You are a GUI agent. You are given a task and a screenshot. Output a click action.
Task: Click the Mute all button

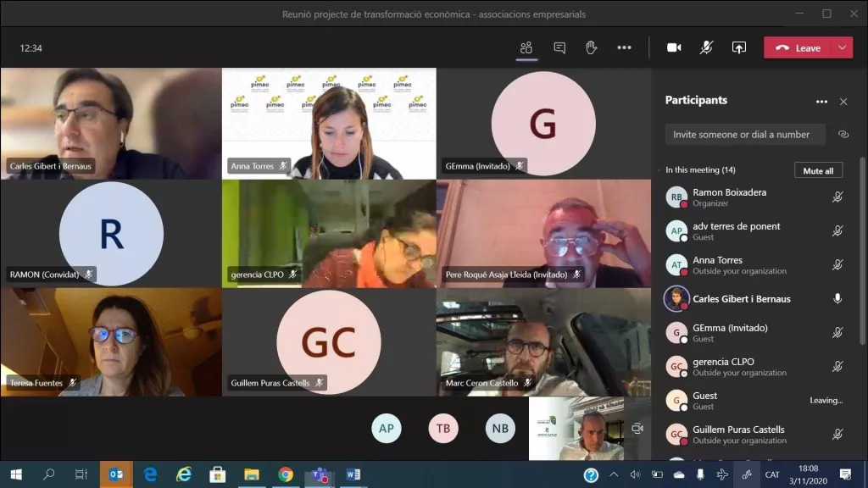tap(818, 170)
